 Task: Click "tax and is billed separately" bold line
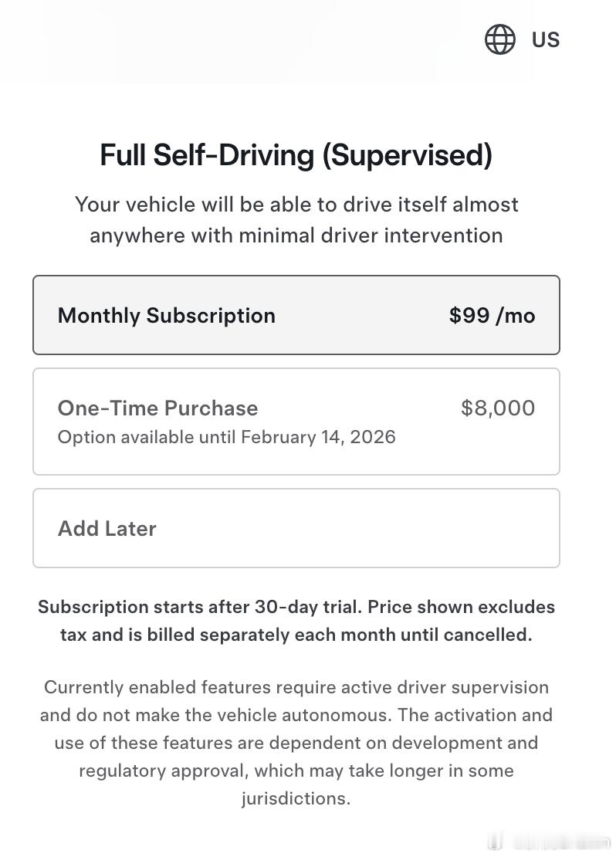[296, 635]
